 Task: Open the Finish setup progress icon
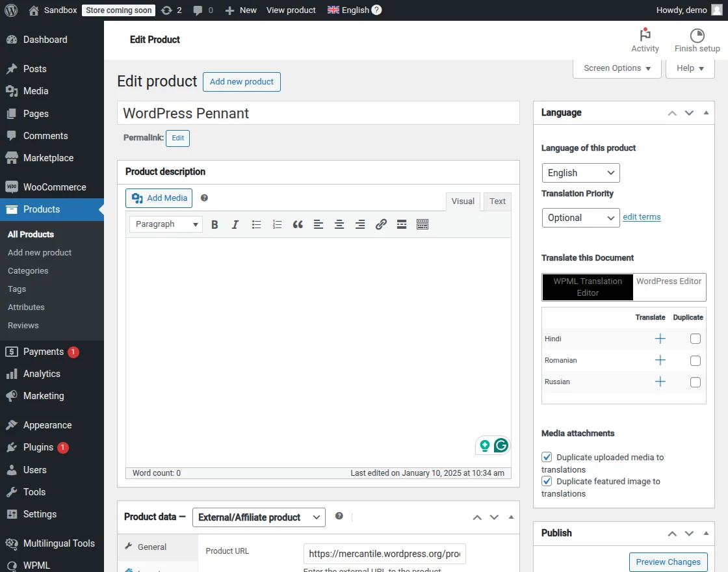point(697,40)
